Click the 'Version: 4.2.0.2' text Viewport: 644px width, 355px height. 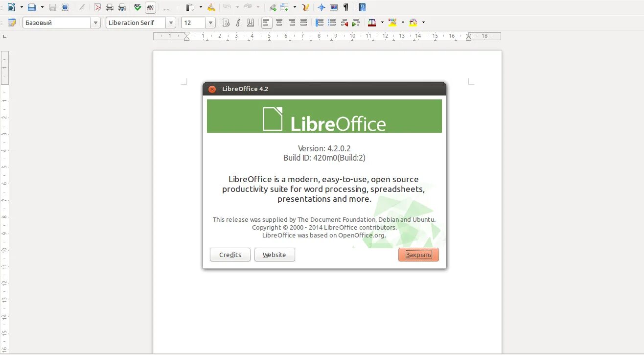coord(324,148)
